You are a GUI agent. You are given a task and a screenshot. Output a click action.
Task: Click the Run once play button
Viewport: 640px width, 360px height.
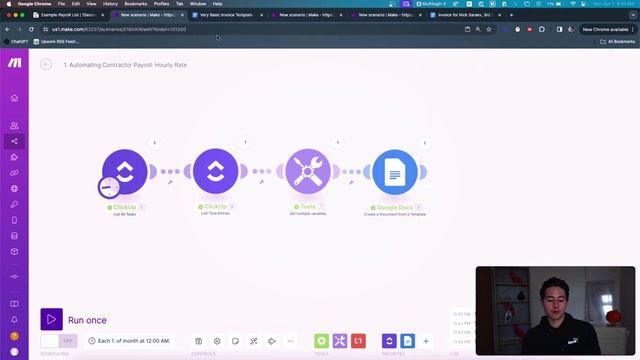51,319
